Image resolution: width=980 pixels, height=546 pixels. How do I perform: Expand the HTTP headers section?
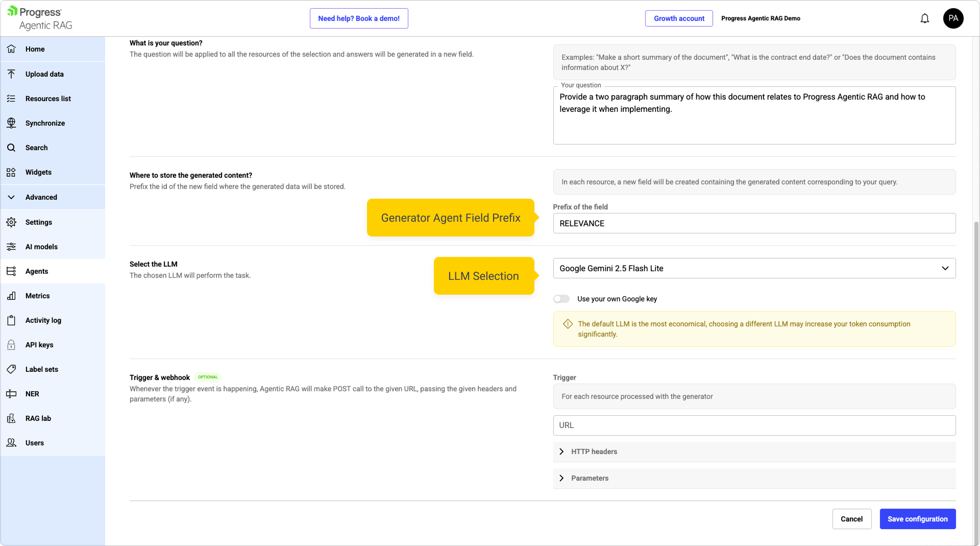[x=594, y=452]
